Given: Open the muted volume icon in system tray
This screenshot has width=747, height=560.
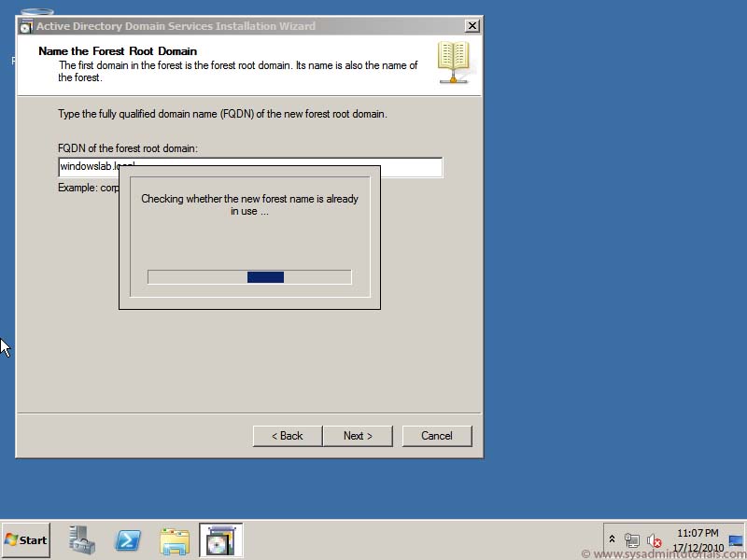Looking at the screenshot, I should coord(654,539).
